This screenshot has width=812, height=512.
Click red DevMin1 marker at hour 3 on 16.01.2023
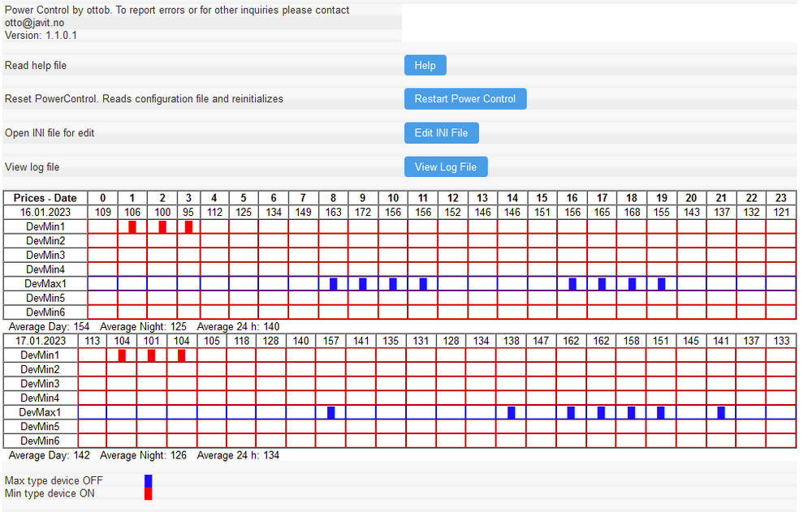188,226
